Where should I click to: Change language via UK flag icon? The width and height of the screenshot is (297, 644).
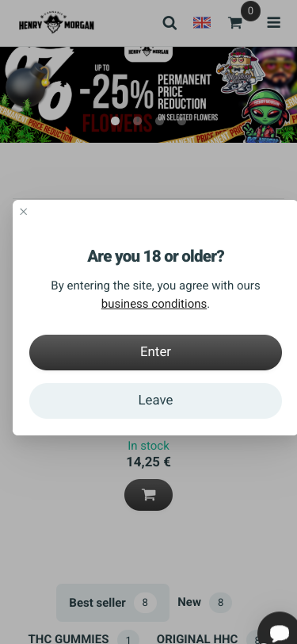point(202,23)
